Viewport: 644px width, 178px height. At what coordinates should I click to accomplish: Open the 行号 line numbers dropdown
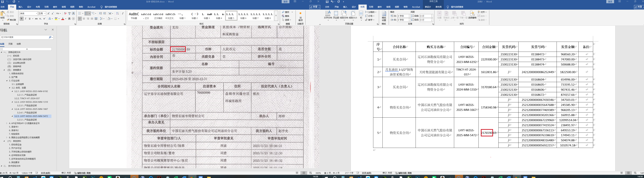370,16
